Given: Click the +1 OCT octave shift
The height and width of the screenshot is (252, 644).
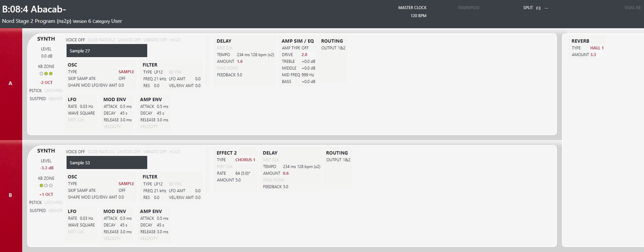Looking at the screenshot, I should pyautogui.click(x=46, y=195).
